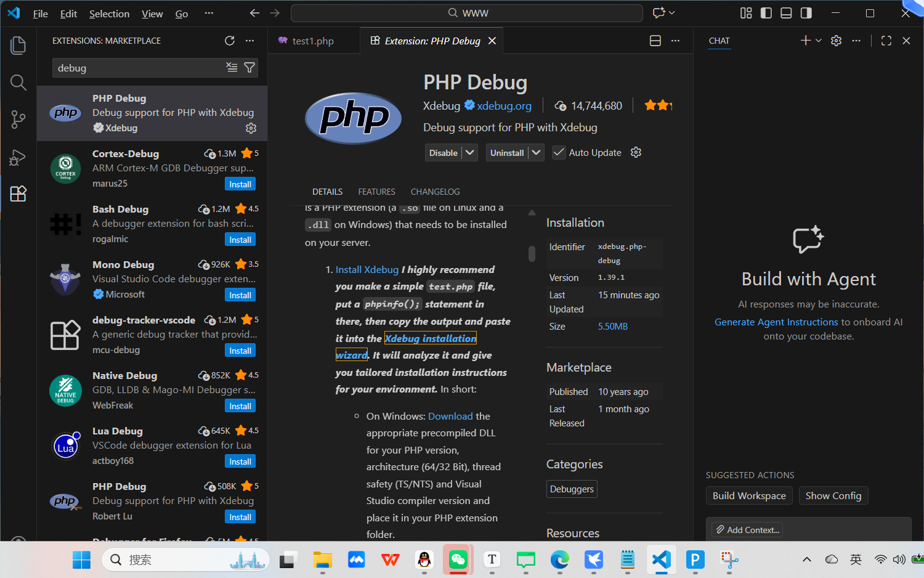924x578 pixels.
Task: Click Show Config suggested action
Action: 833,495
